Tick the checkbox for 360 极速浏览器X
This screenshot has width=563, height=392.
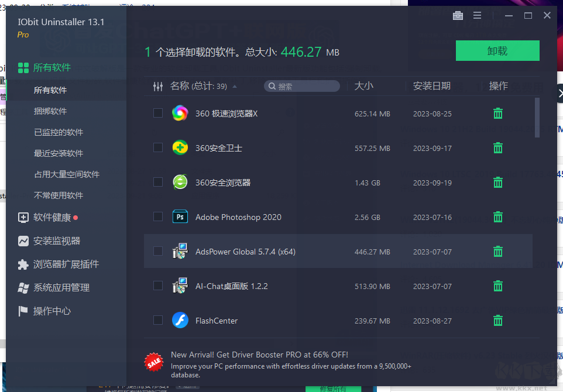coord(158,113)
